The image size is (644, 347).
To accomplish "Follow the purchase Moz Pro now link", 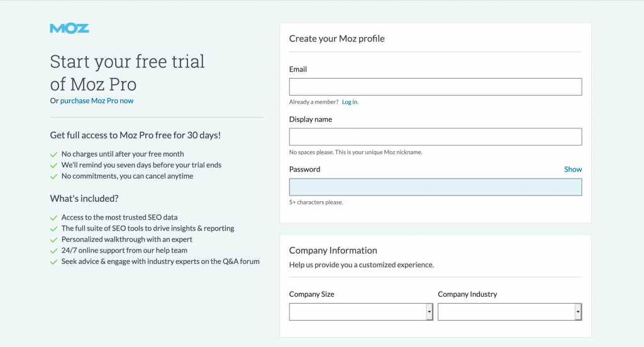I will pyautogui.click(x=97, y=101).
